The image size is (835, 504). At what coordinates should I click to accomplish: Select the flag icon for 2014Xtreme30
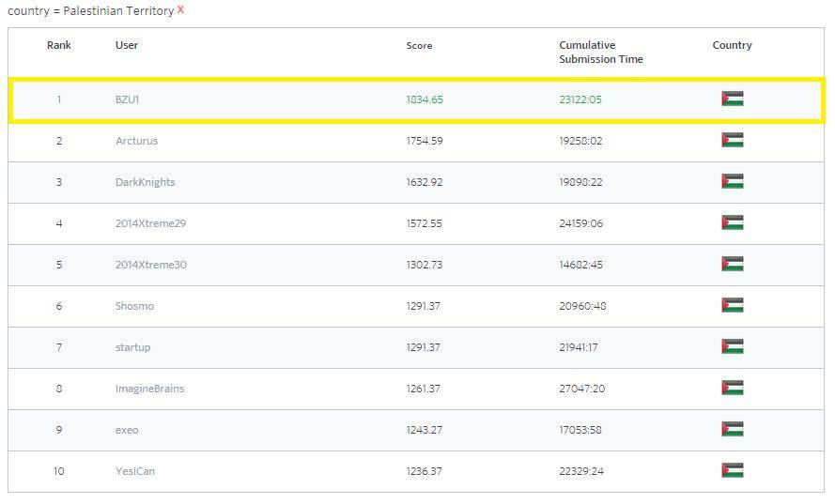click(732, 265)
